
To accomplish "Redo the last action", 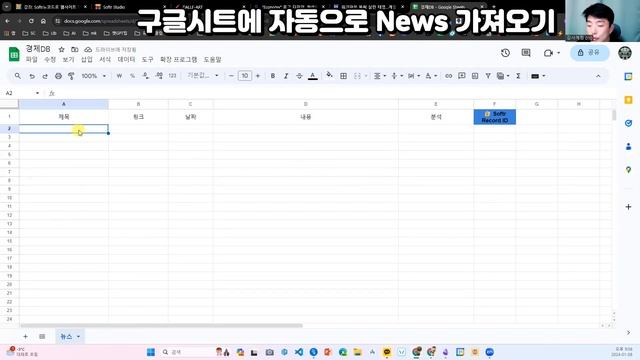I will tap(45, 76).
